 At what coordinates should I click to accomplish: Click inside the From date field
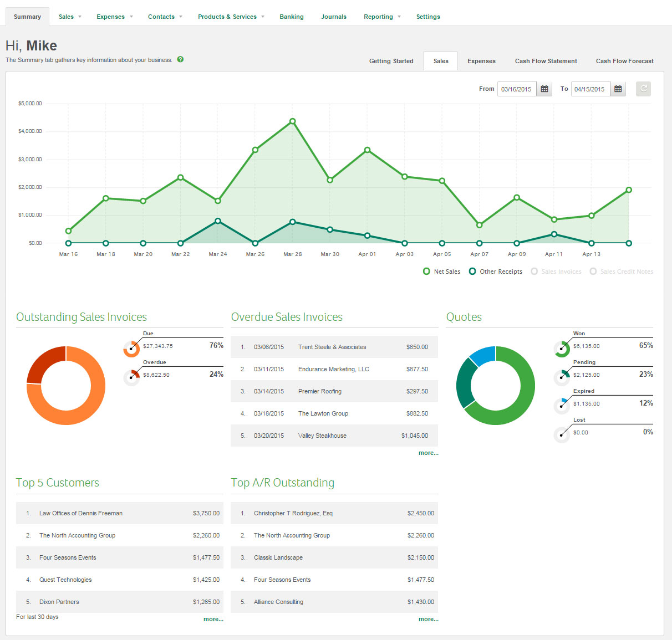tap(516, 89)
